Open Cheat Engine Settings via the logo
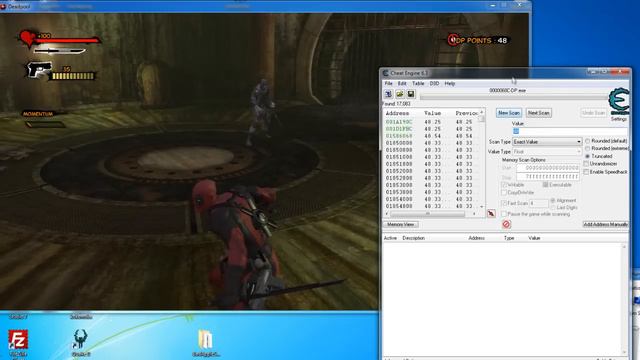The height and width of the screenshot is (360, 640). click(619, 101)
